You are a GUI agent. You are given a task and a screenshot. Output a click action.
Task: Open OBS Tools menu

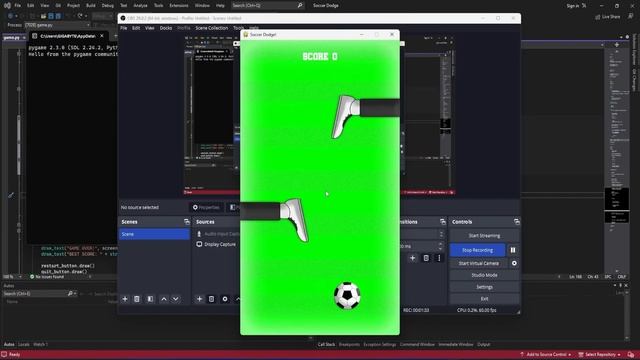point(238,28)
